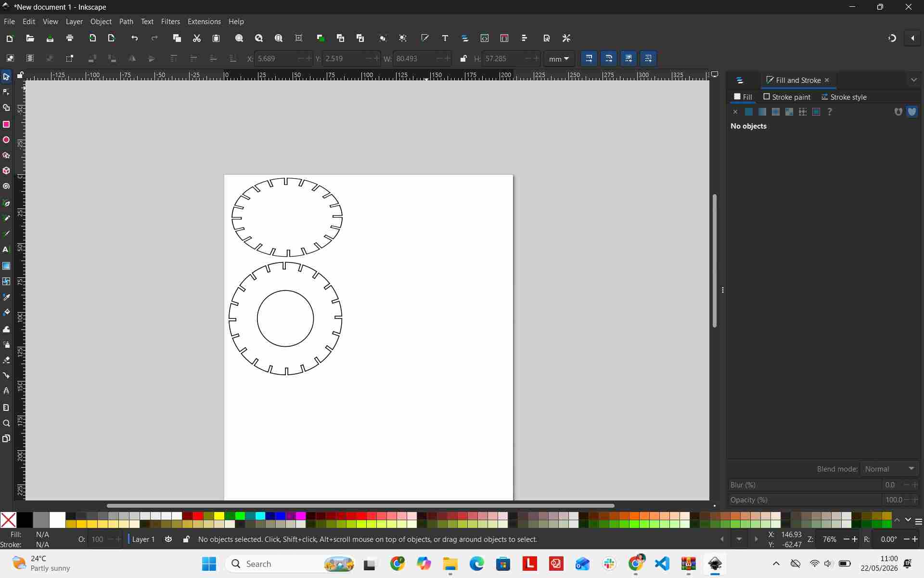Click the Cut scissors icon

click(x=197, y=38)
